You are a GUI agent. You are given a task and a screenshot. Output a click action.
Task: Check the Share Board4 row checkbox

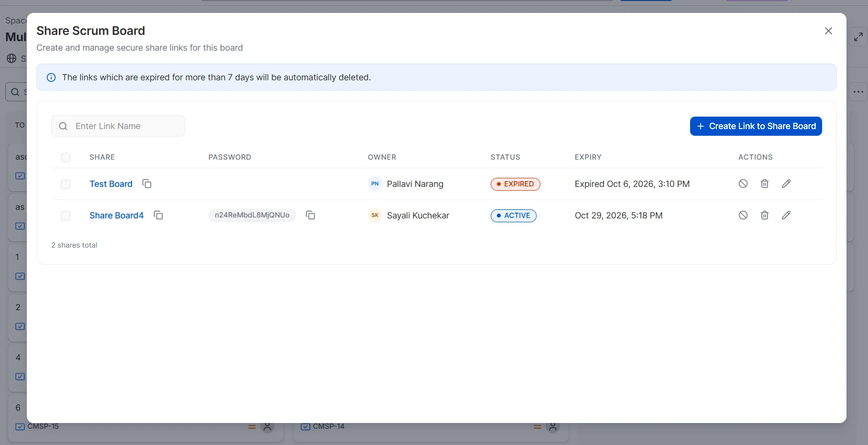tap(66, 216)
